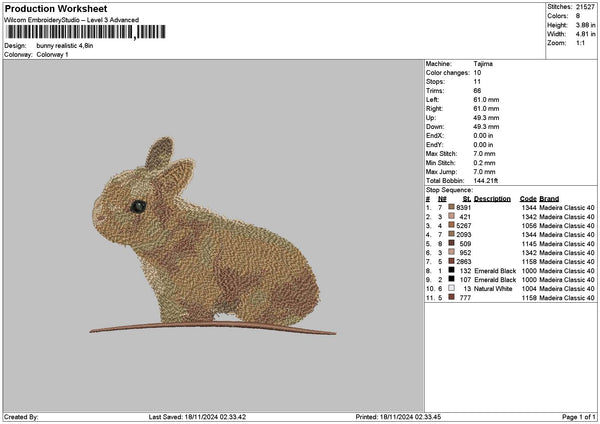600x424 pixels.
Task: Click the swatch for stop 7, code 1158
Action: pos(452,261)
